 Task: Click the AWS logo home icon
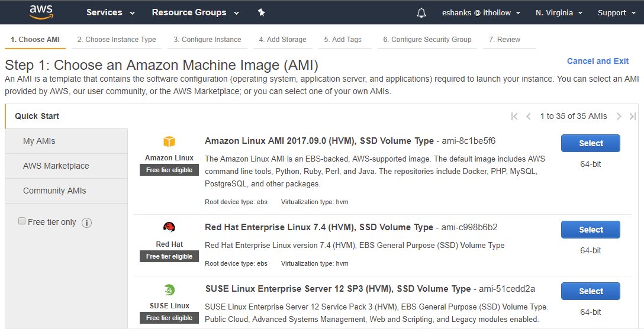click(41, 12)
